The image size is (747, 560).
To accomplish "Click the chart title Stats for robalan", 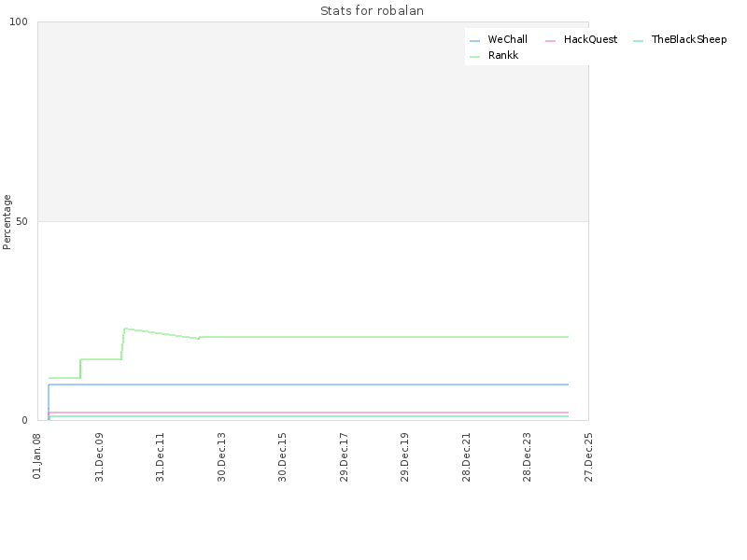I will point(372,11).
